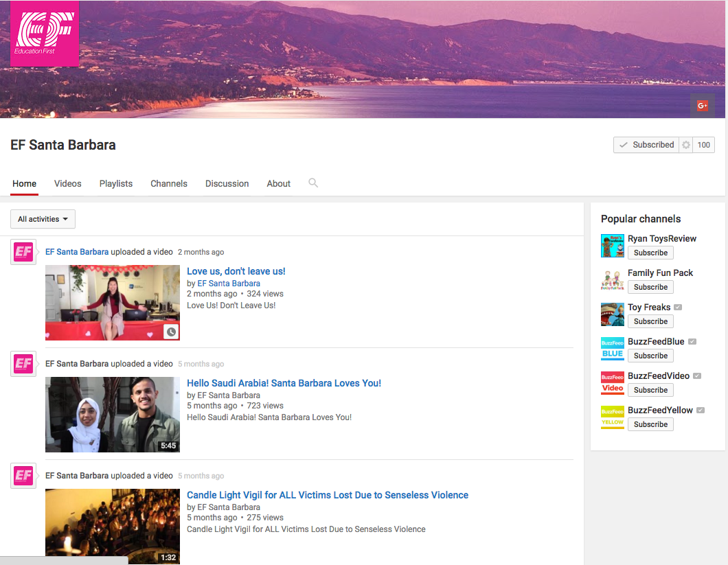
Task: Open subscription settings gear icon
Action: point(685,145)
